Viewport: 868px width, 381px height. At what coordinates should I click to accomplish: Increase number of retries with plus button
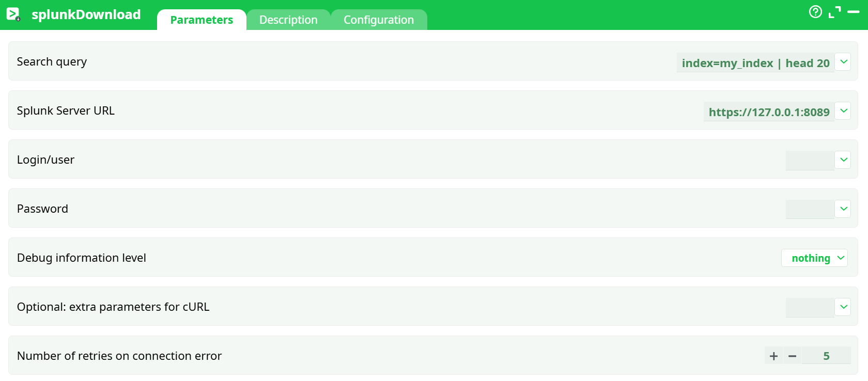pos(773,356)
